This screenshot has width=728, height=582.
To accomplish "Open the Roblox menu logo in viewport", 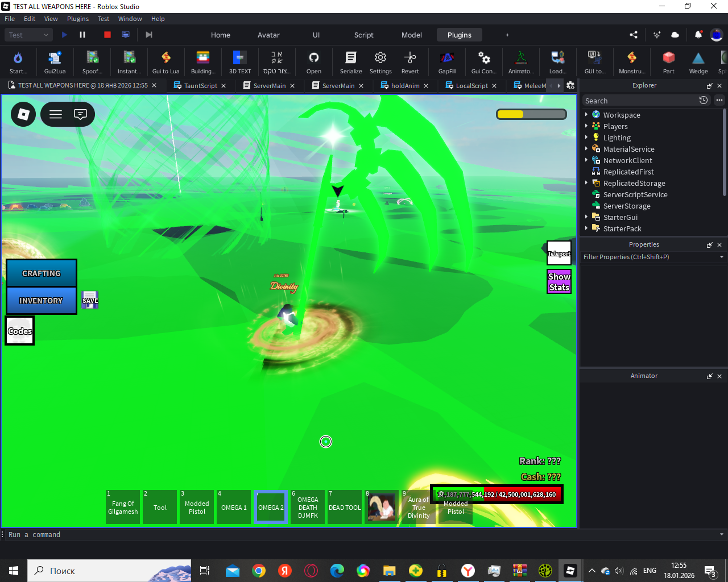I will click(23, 114).
